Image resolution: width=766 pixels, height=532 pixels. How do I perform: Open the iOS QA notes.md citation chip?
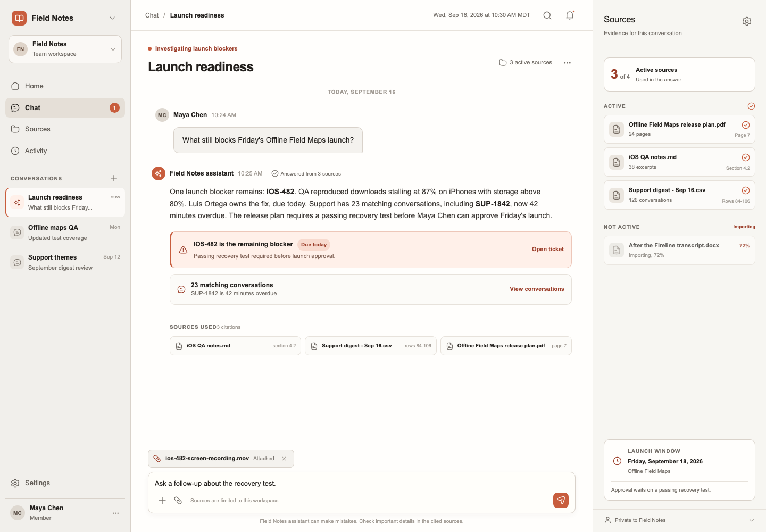pos(235,346)
